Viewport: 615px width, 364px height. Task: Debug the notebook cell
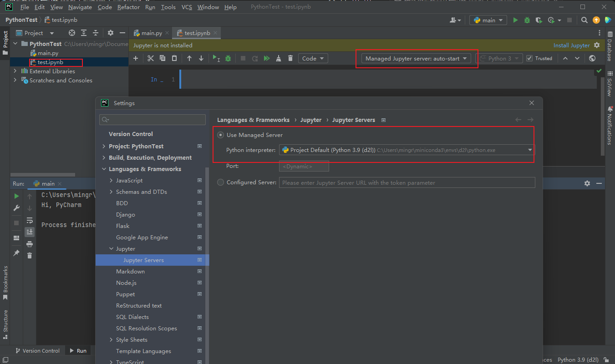[228, 58]
